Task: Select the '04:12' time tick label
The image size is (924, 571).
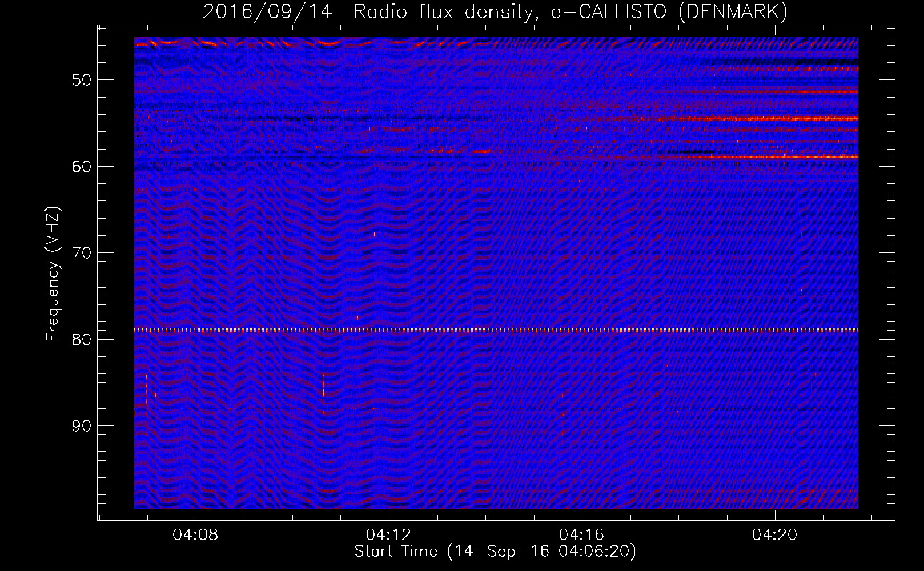Action: 388,535
